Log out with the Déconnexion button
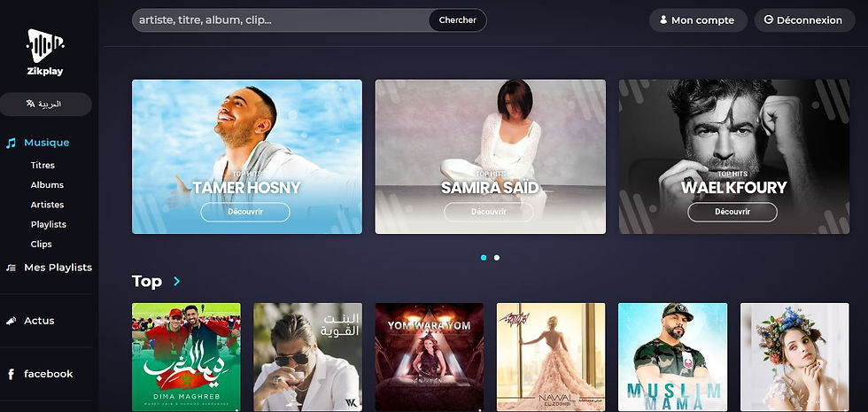Screen dimensions: 868x412 (804, 19)
